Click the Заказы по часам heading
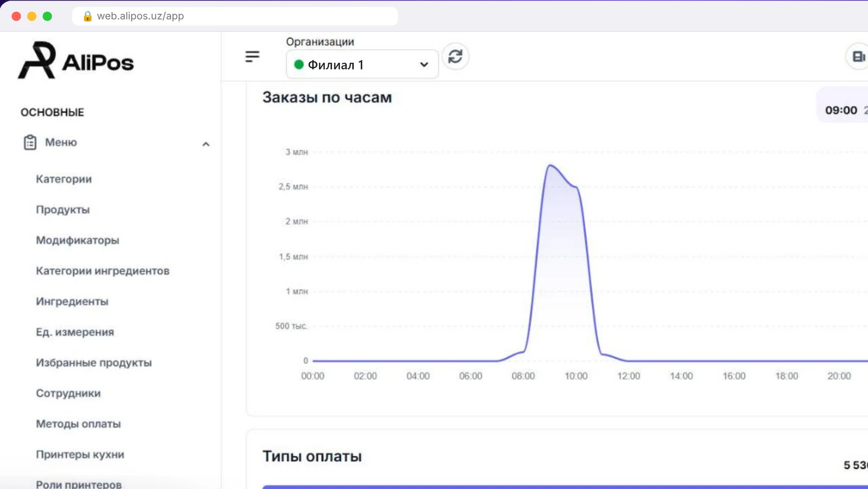The image size is (868, 489). [x=327, y=98]
